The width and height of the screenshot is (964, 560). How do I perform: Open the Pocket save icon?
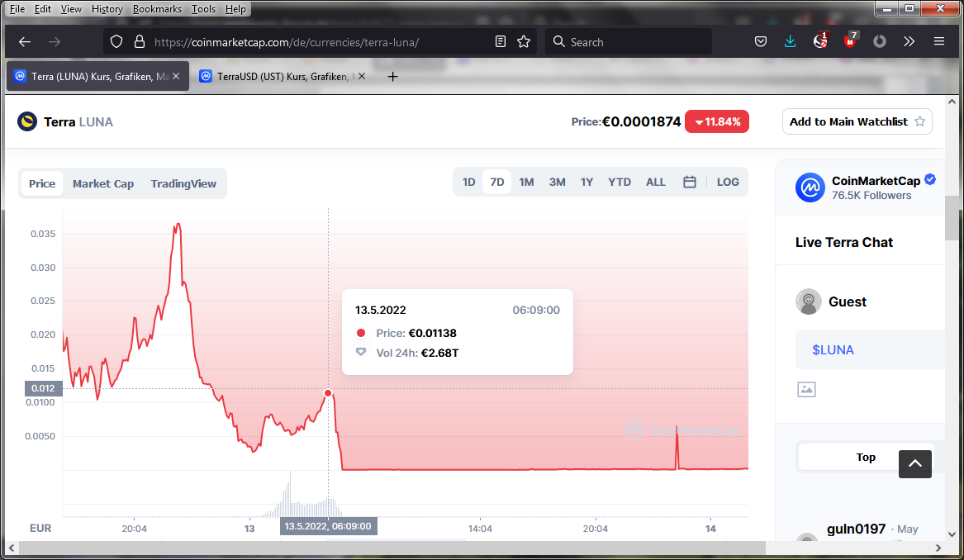coord(761,42)
